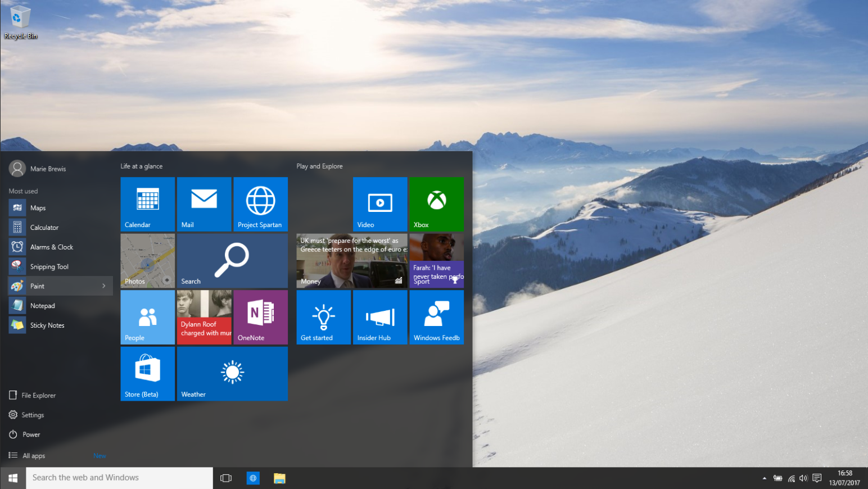Screen dimensions: 868x489
Task: Click the Windows Start button
Action: click(13, 478)
